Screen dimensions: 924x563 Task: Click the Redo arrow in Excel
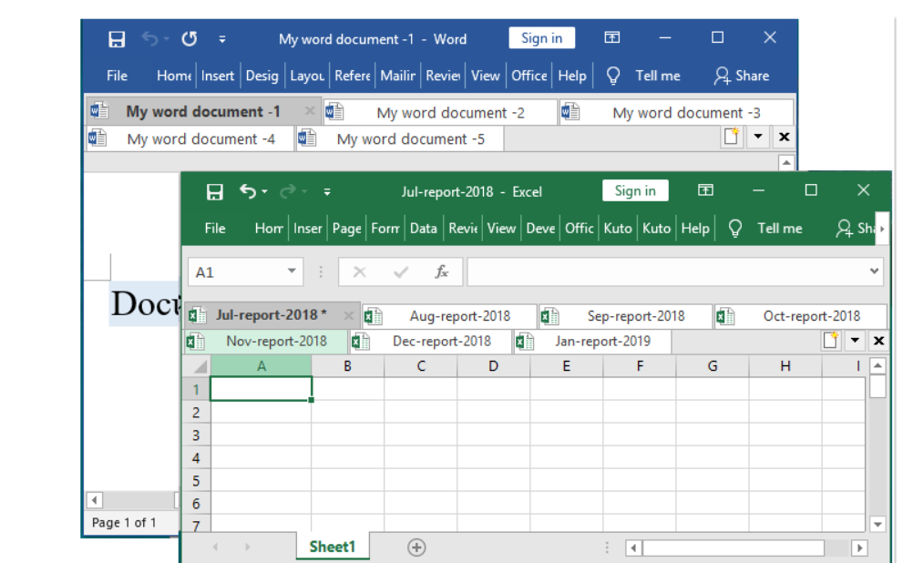288,191
